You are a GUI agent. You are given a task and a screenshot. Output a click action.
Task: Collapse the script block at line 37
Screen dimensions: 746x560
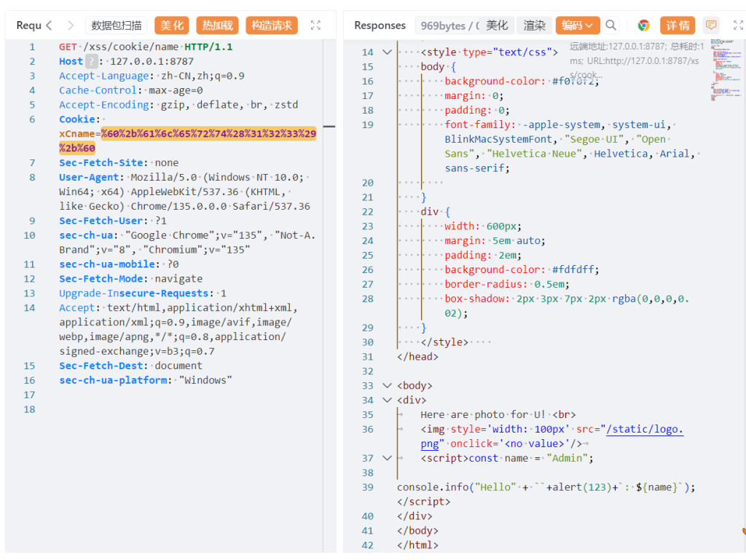click(387, 458)
